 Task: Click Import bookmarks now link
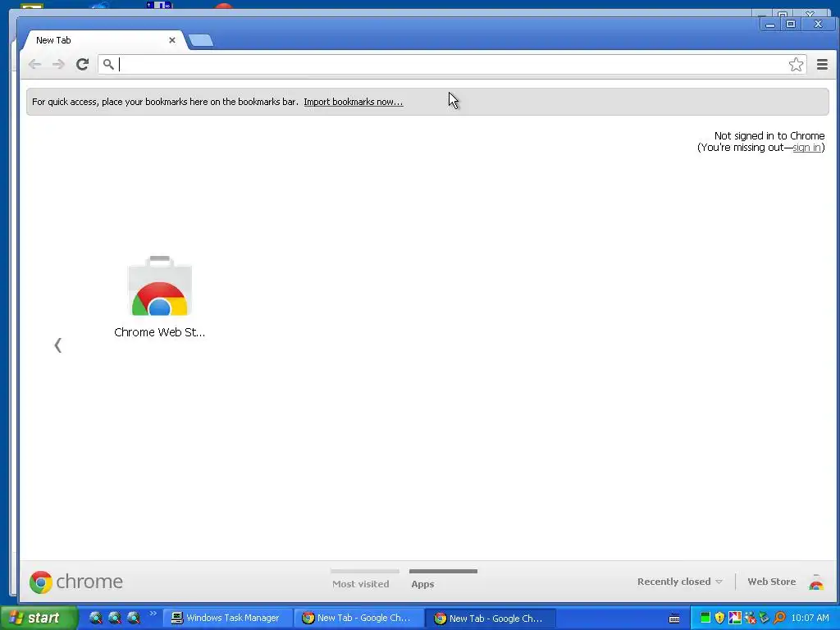click(353, 102)
